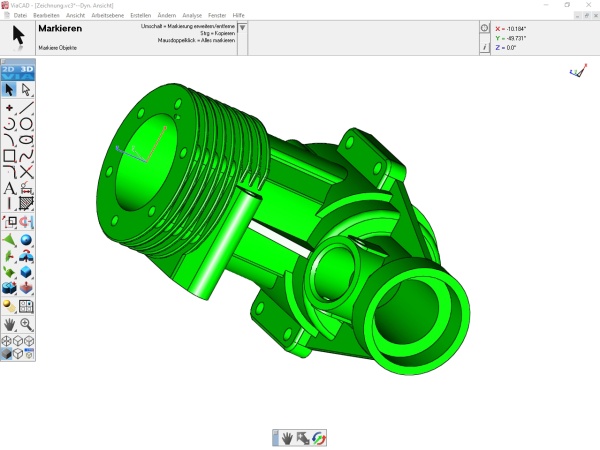Open the render light tool
Screen dimensions: 600x450
pos(9,306)
